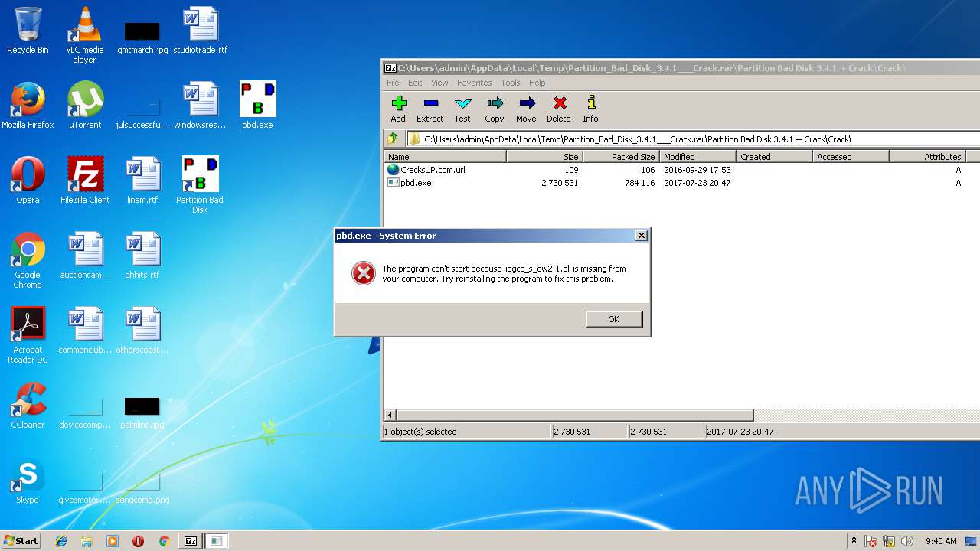Select the studiotrade.rtf desktop document
This screenshot has width=980, height=551.
[201, 31]
